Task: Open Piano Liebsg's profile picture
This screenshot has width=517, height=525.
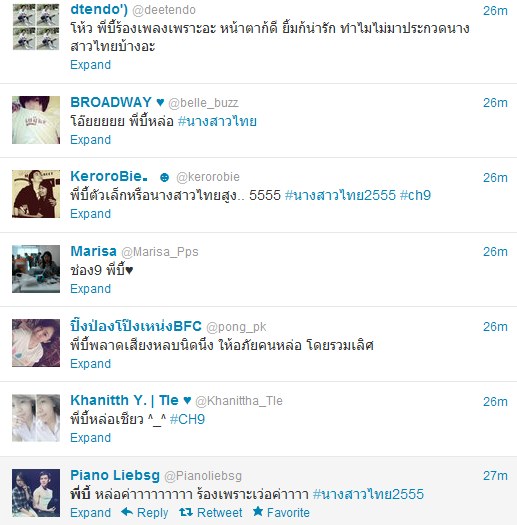Action: point(36,493)
